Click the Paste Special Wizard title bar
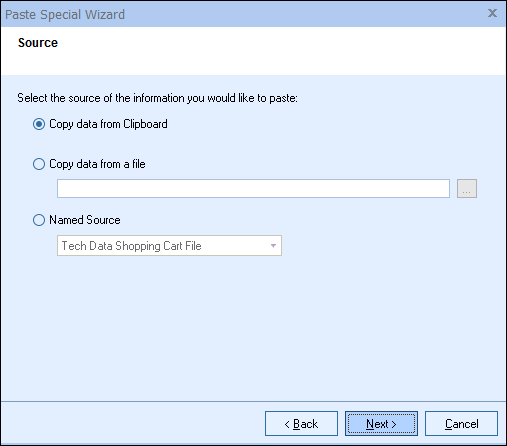The width and height of the screenshot is (507, 446). tap(253, 14)
